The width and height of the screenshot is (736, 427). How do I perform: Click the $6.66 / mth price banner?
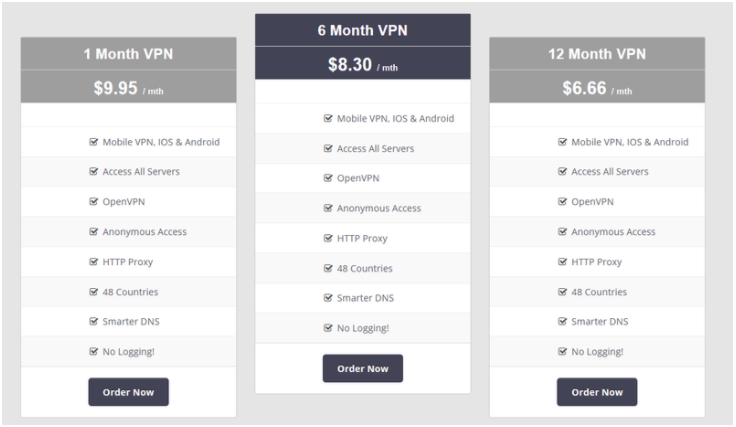(x=597, y=87)
